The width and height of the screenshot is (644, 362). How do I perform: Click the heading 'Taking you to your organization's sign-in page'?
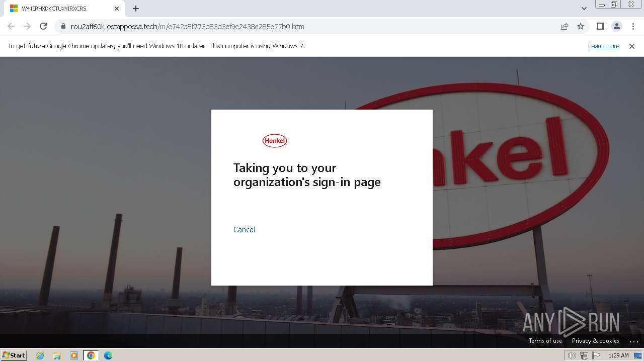[x=307, y=175]
